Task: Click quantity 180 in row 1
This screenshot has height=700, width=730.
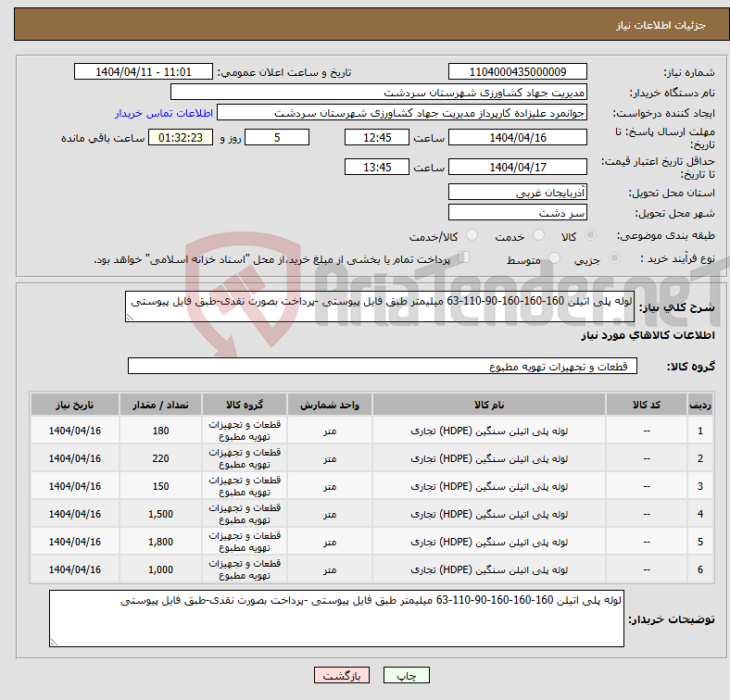Action: click(x=160, y=431)
